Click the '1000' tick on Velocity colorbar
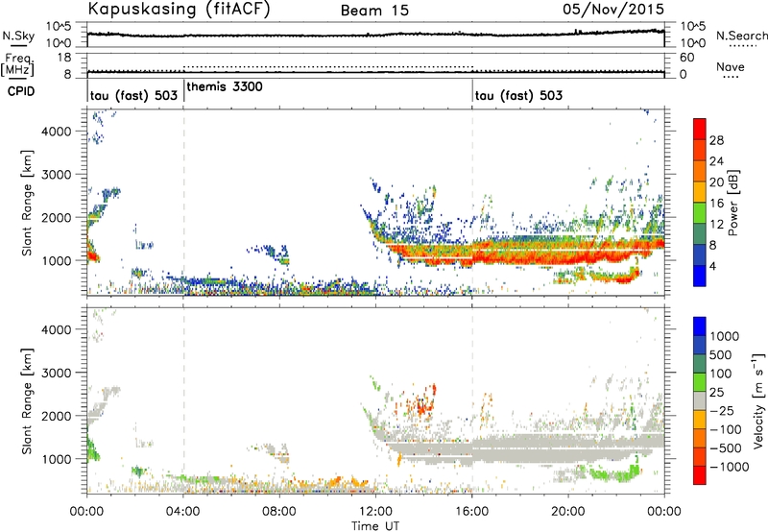The height and width of the screenshot is (532, 768). point(725,336)
